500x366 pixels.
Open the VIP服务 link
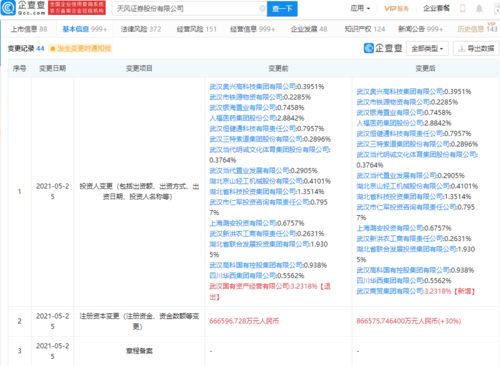coord(396,8)
